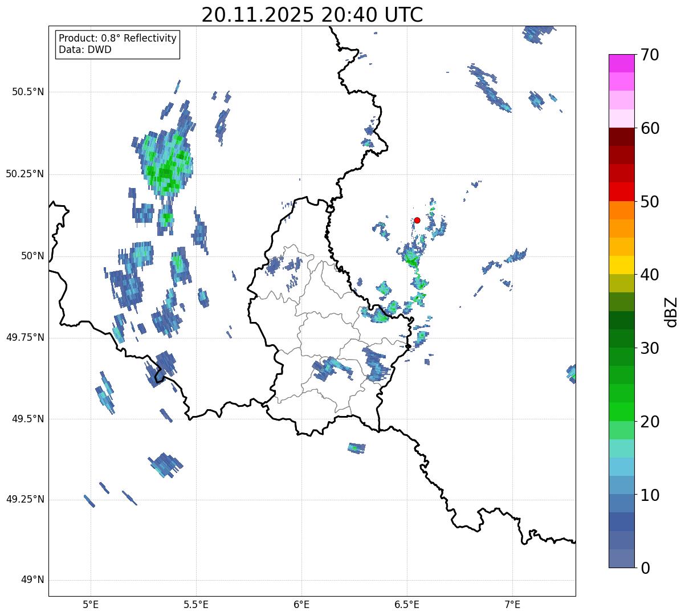Click the 49.5°N latitude label
The width and height of the screenshot is (685, 616).
[27, 419]
